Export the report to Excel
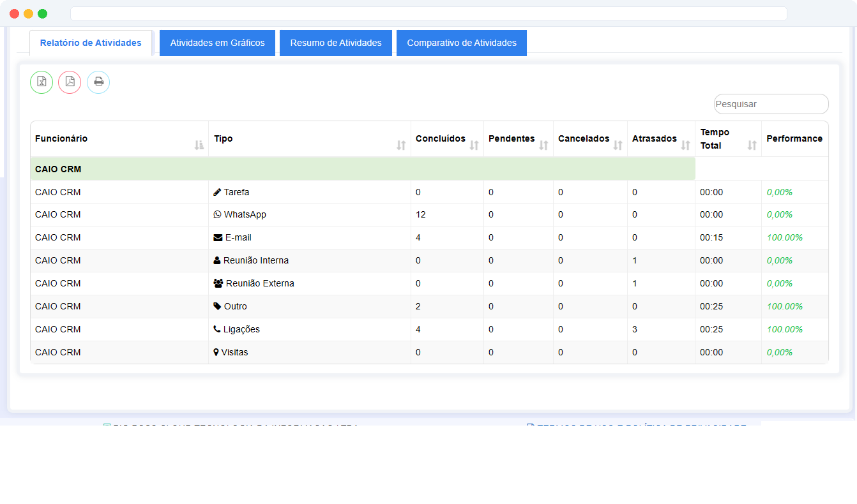The image size is (857, 504). point(42,82)
